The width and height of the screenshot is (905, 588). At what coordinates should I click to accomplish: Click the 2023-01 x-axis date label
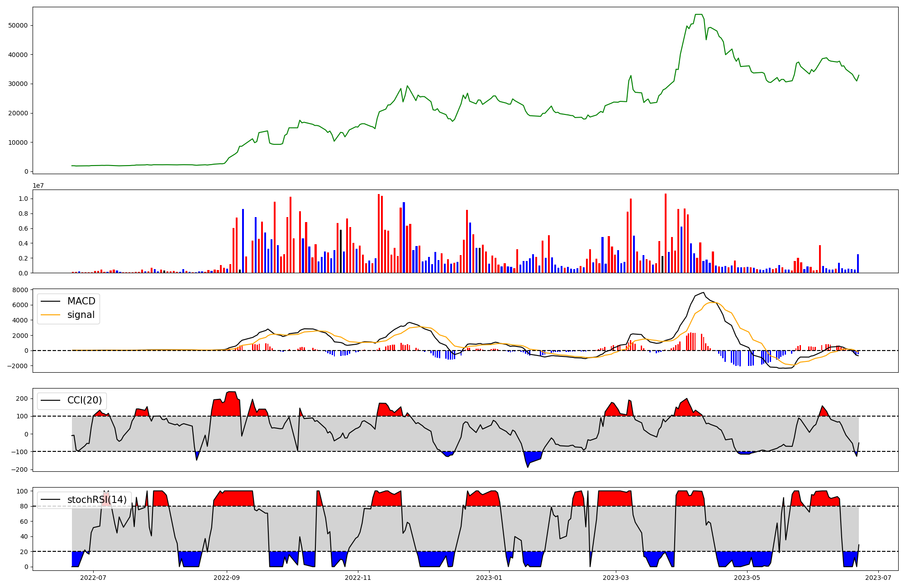[489, 578]
